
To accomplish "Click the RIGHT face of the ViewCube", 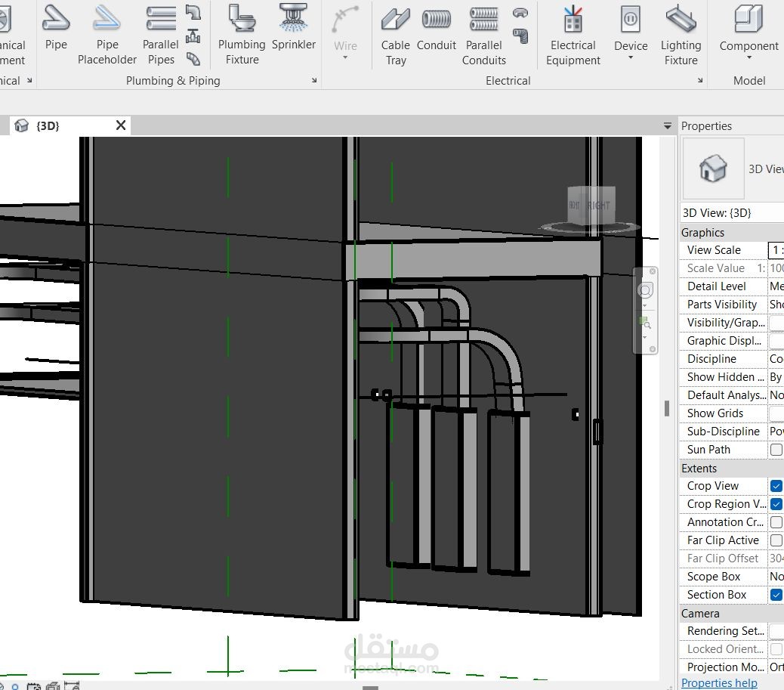I will tap(598, 205).
